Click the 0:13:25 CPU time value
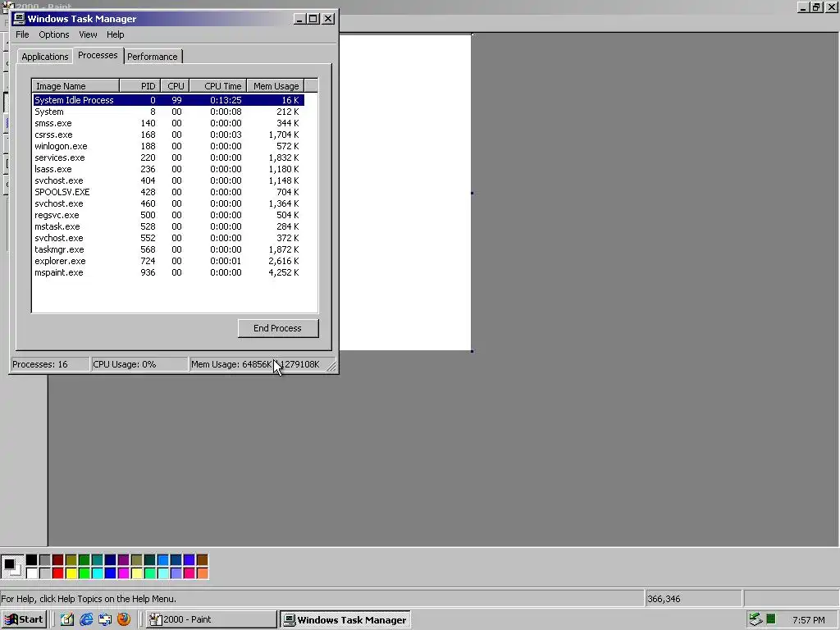The height and width of the screenshot is (630, 840). point(226,100)
